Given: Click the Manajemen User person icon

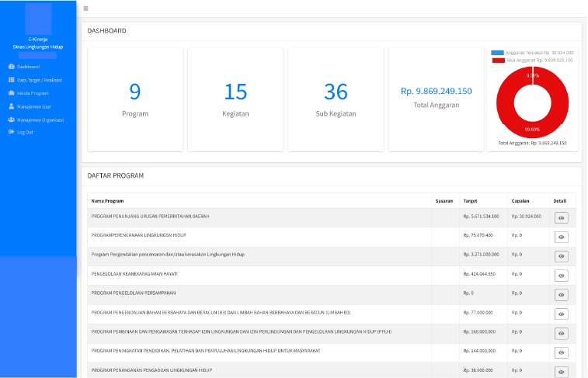Looking at the screenshot, I should coord(11,106).
